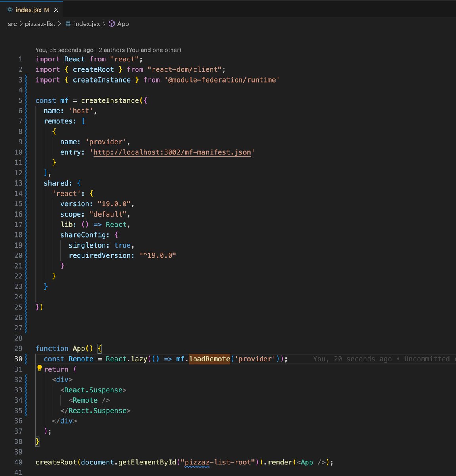Click the Remote JSX element on line 34
This screenshot has width=456, height=476.
(89, 400)
